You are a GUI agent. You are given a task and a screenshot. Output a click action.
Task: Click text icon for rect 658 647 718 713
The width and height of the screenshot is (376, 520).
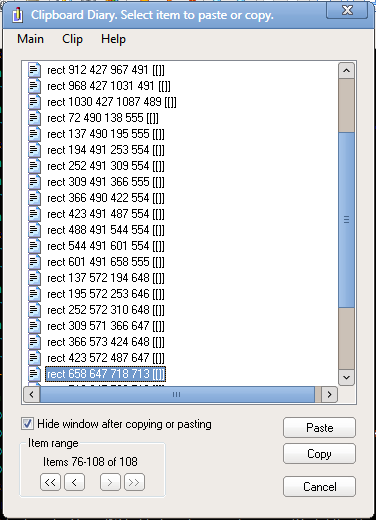pyautogui.click(x=34, y=374)
